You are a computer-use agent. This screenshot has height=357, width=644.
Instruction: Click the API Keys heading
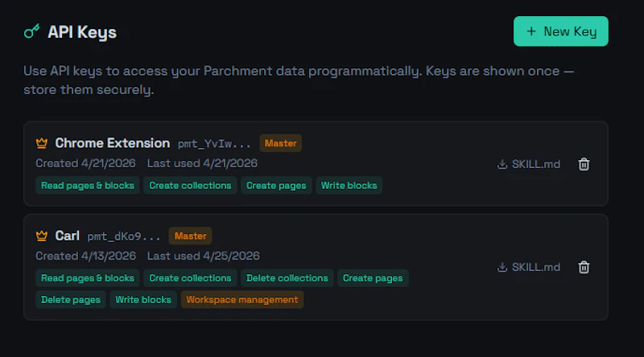tap(82, 32)
